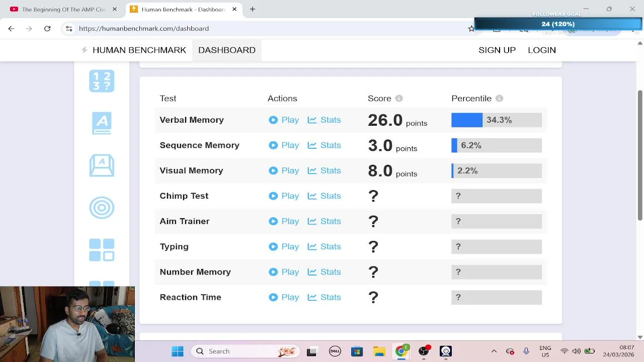This screenshot has height=362, width=644.
Task: Click the 8.0 points score value
Action: pyautogui.click(x=392, y=171)
